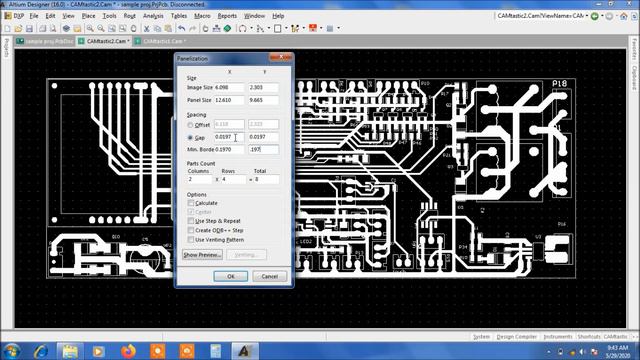Open Internet Explorer from the taskbar

tap(40, 351)
